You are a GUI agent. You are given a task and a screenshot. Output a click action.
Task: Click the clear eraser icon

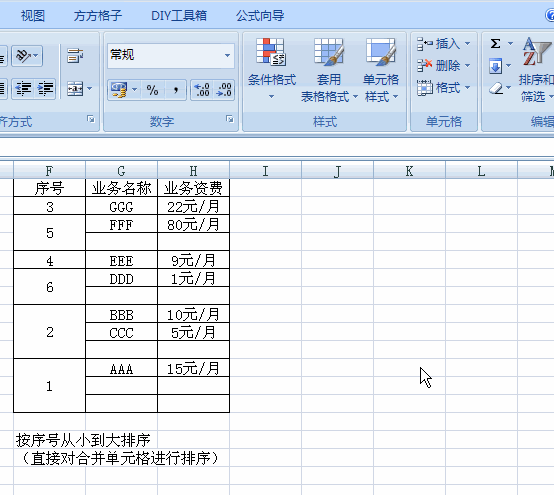(496, 88)
